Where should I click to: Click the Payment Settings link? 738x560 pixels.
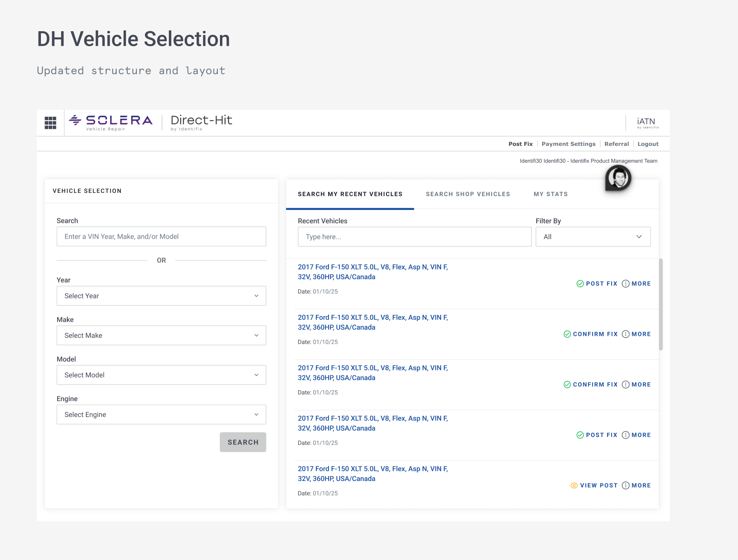[x=568, y=144]
